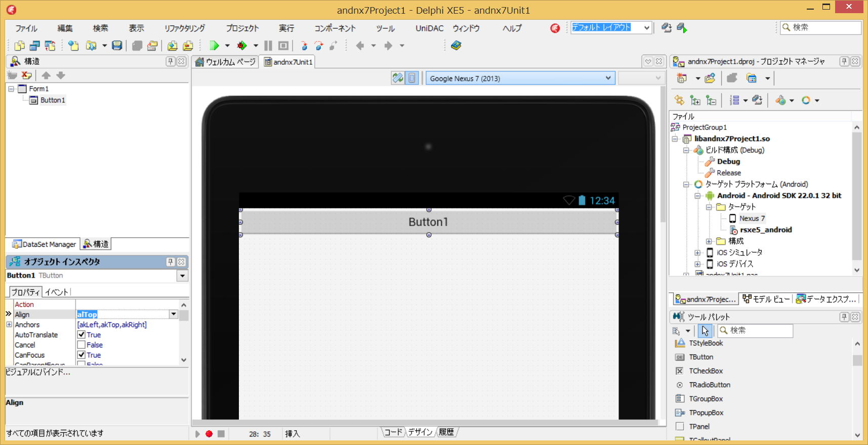Collapse the libandnx7Project1.so project node
Viewport: 868px width, 445px height.
pos(675,139)
